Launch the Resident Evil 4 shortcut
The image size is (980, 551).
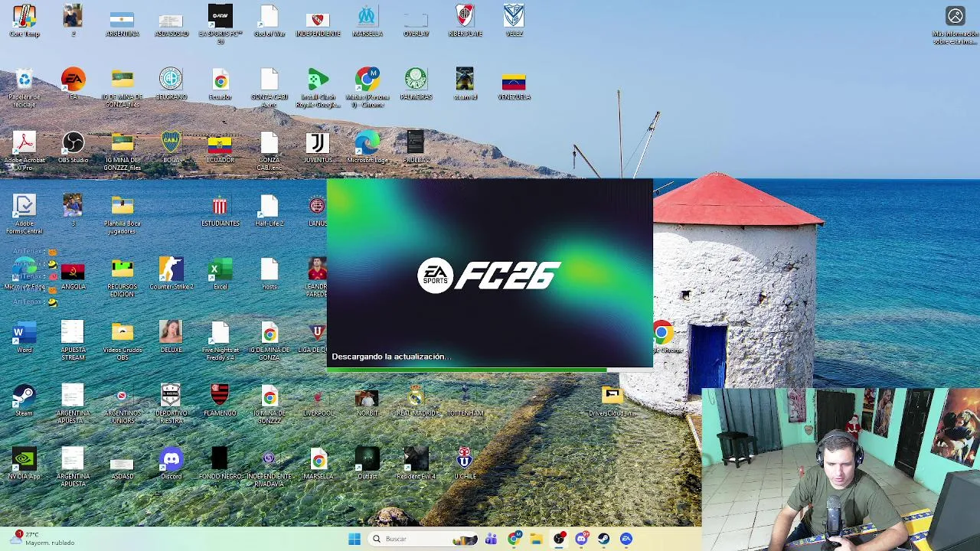(x=416, y=464)
